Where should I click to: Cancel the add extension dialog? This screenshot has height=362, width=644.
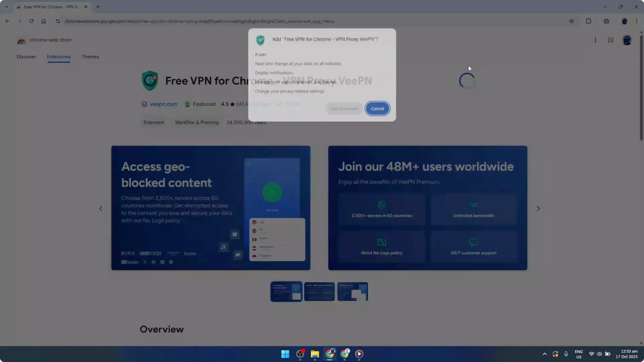(377, 109)
